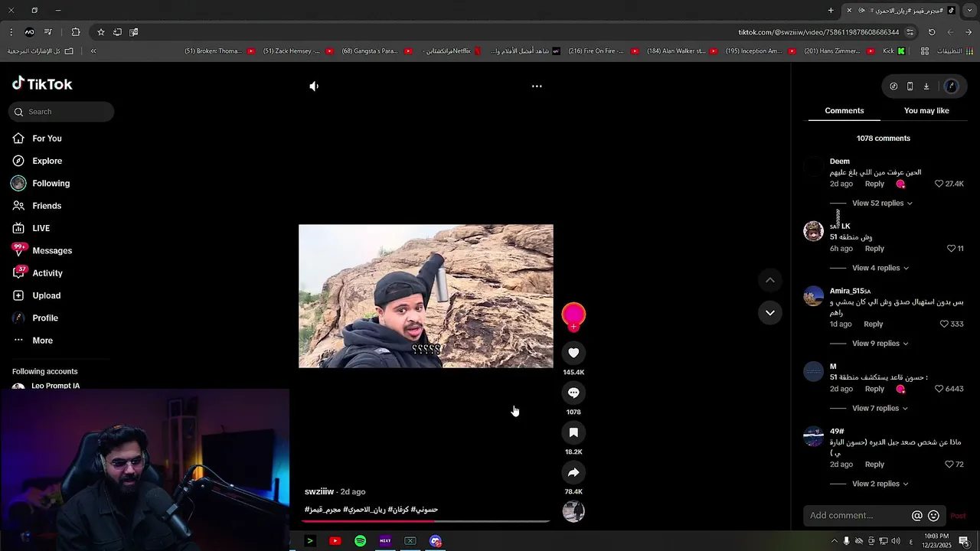Reply to Amira_515's comment
This screenshot has height=551, width=980.
click(874, 324)
